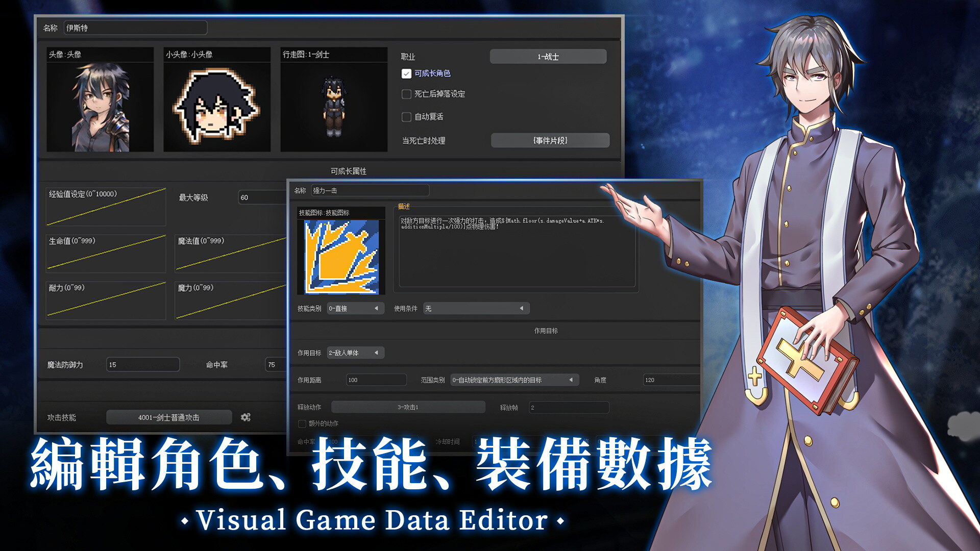This screenshot has width=980, height=551.
Task: Click the 3-攻击1 release action button
Action: 408,407
